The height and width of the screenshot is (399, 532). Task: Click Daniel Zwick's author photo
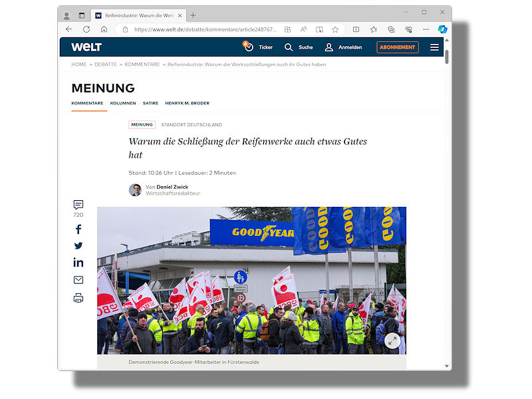[135, 190]
